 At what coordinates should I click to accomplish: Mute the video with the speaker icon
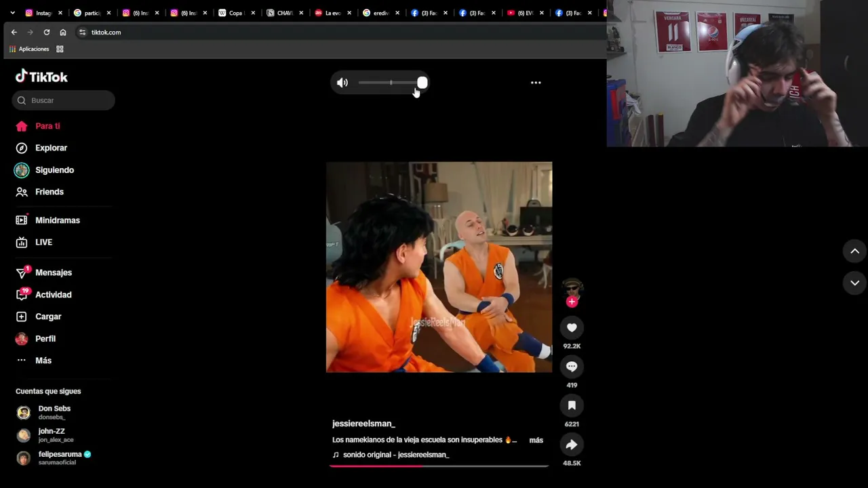342,83
